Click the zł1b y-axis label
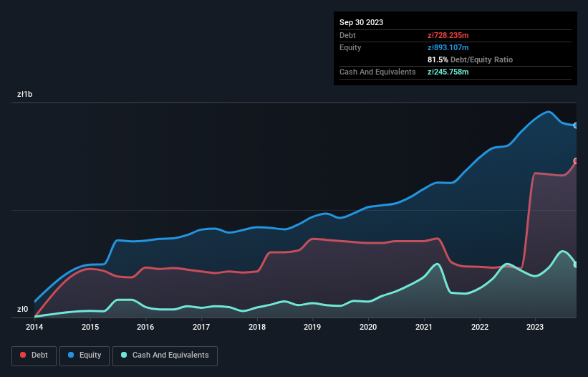The width and height of the screenshot is (588, 377). [25, 94]
